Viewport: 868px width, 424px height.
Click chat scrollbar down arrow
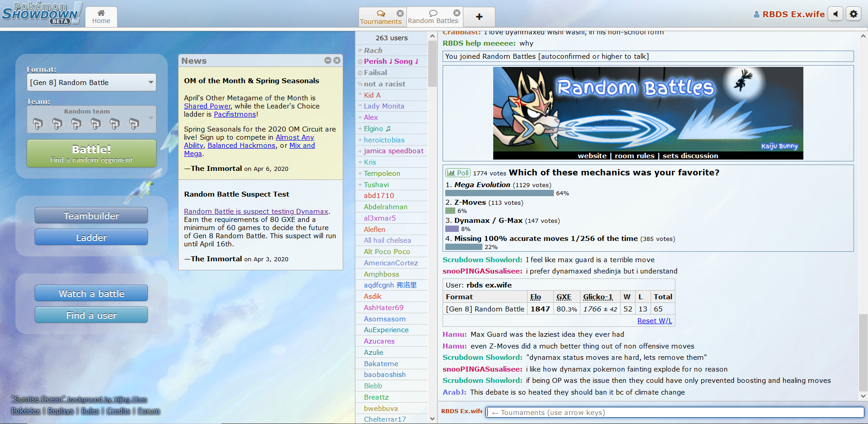click(863, 396)
